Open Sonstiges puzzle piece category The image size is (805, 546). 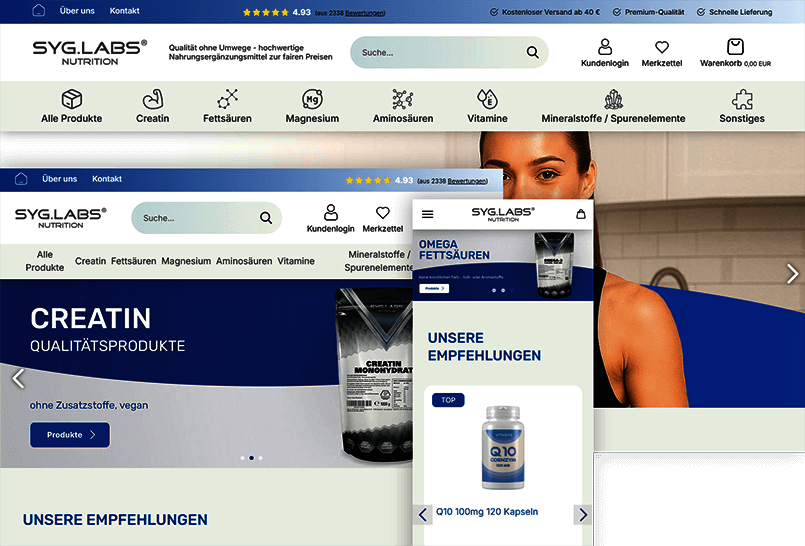(x=742, y=98)
